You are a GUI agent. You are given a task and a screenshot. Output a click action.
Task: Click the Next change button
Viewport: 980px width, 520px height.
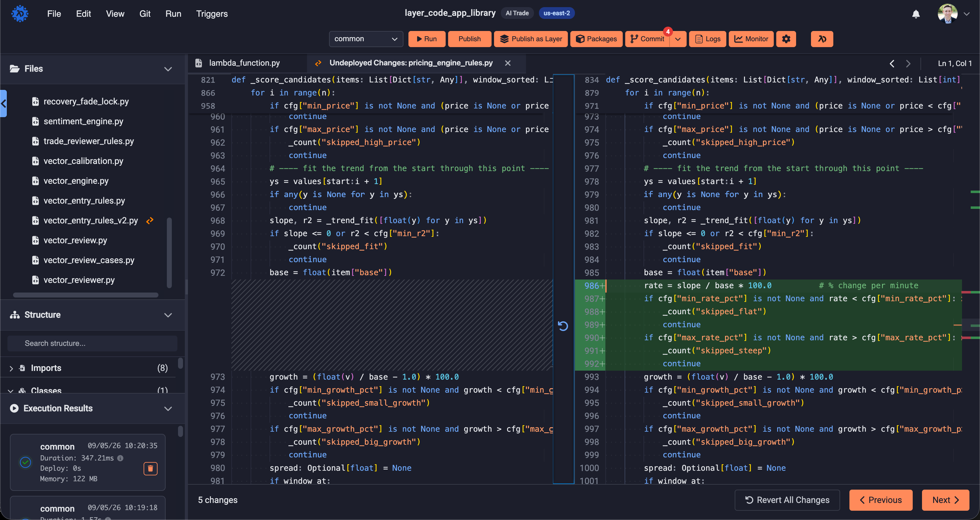945,500
